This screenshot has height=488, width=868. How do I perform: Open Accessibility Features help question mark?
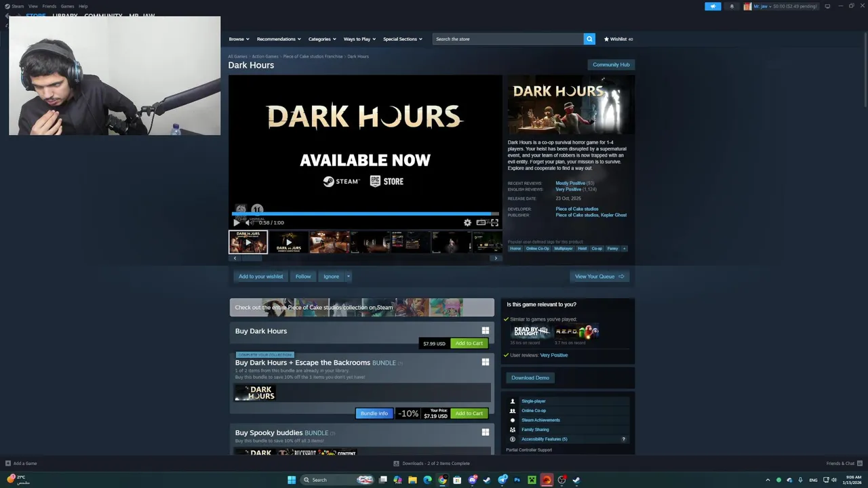tap(624, 439)
